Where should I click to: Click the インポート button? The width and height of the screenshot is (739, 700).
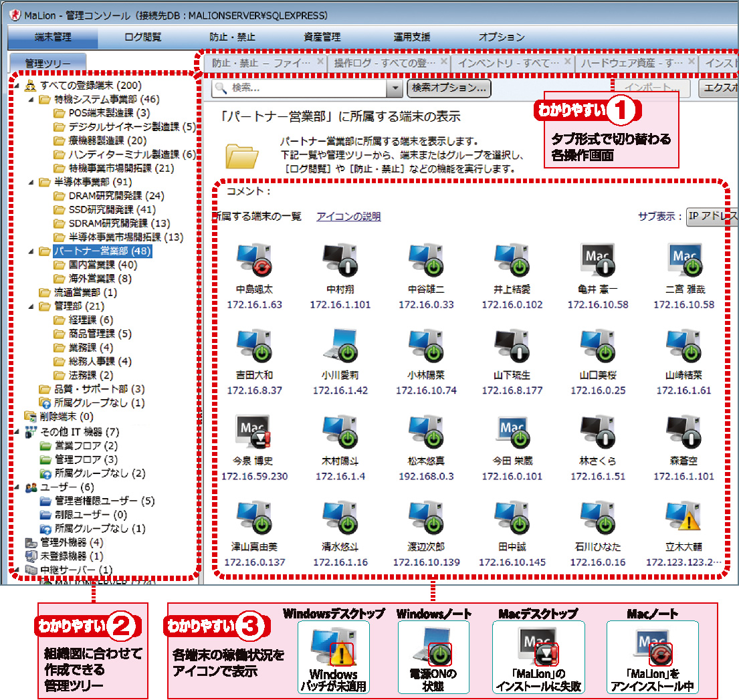coord(652,88)
